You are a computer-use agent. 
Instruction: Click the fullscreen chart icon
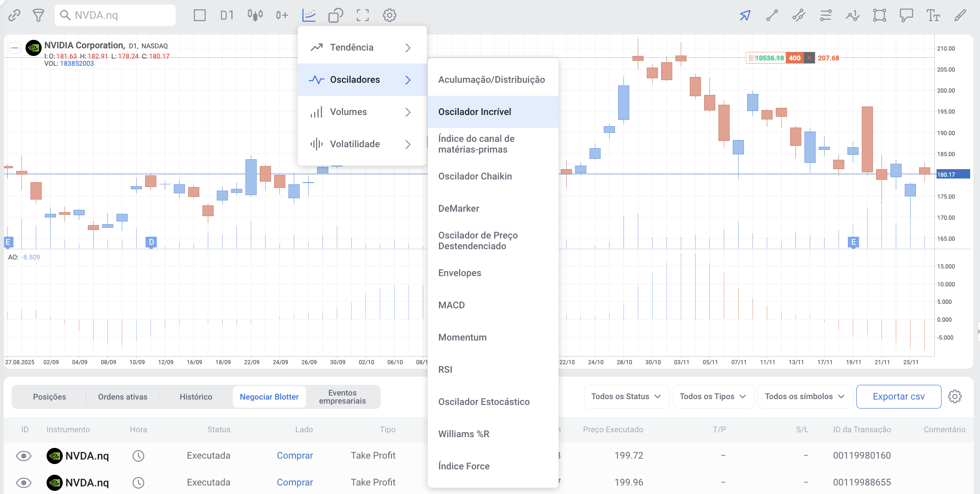click(x=362, y=15)
